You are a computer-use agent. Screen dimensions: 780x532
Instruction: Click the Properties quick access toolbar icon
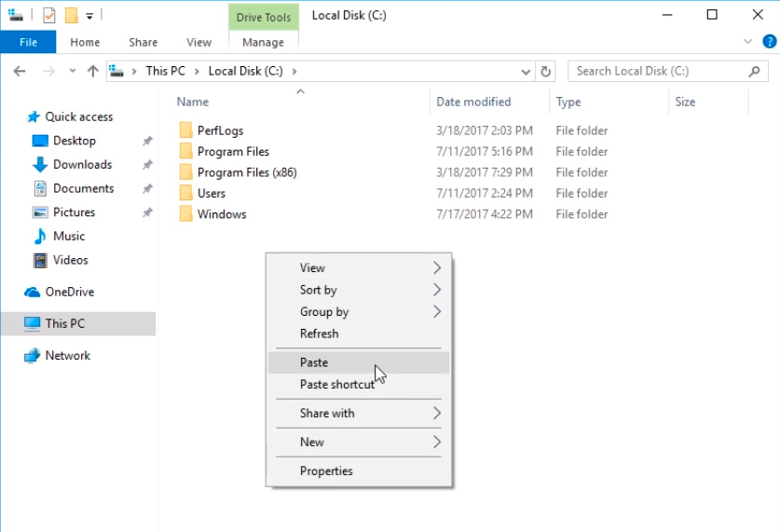coord(49,16)
